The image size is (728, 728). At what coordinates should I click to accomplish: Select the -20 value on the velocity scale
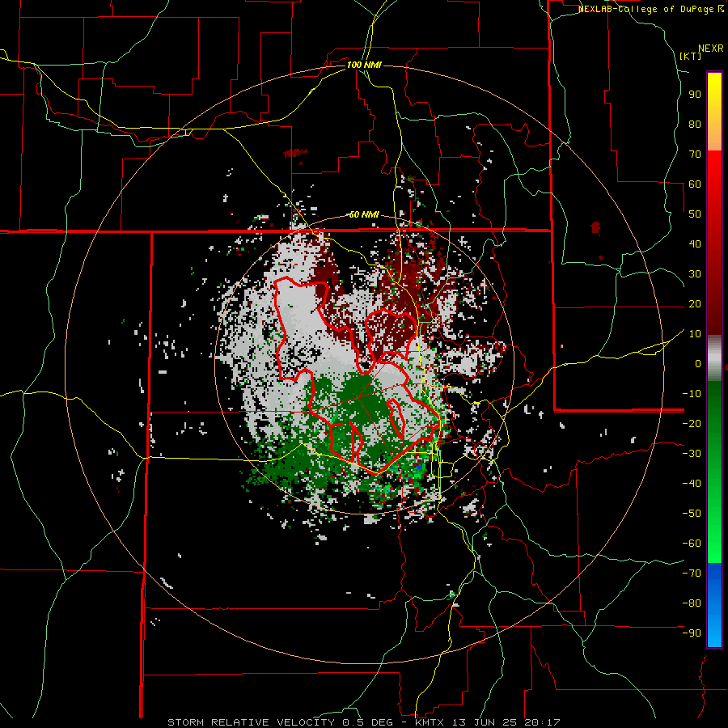point(692,424)
